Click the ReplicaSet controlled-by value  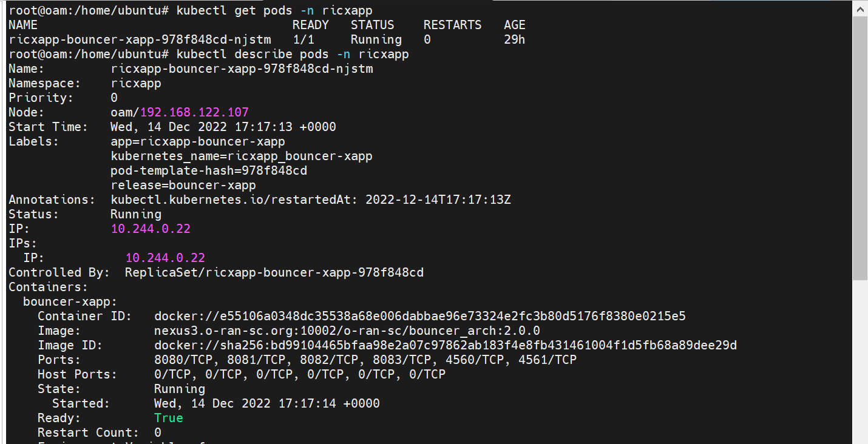tap(274, 272)
